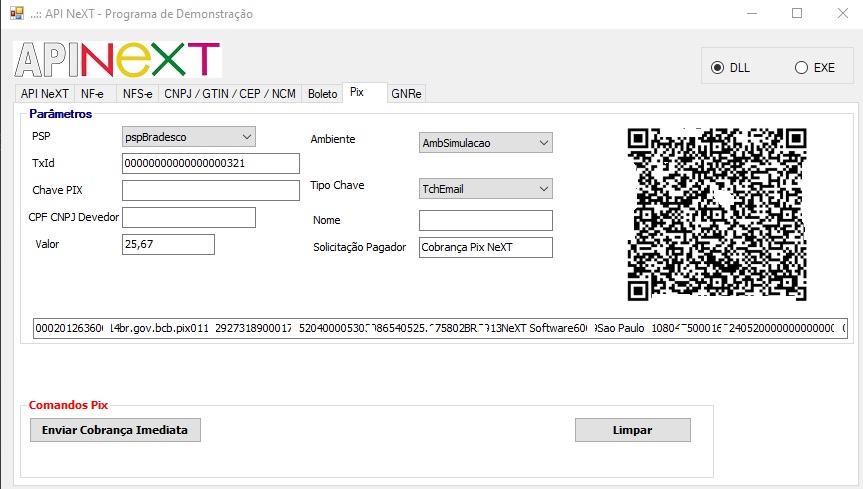863x489 pixels.
Task: Click the Valor field showing 25,67
Action: [x=168, y=245]
